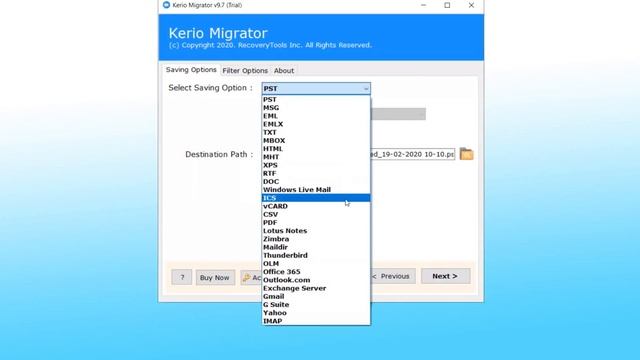Screen dimensions: 640x360
Task: Choose Office 365 from the dropdown
Action: [316, 272]
